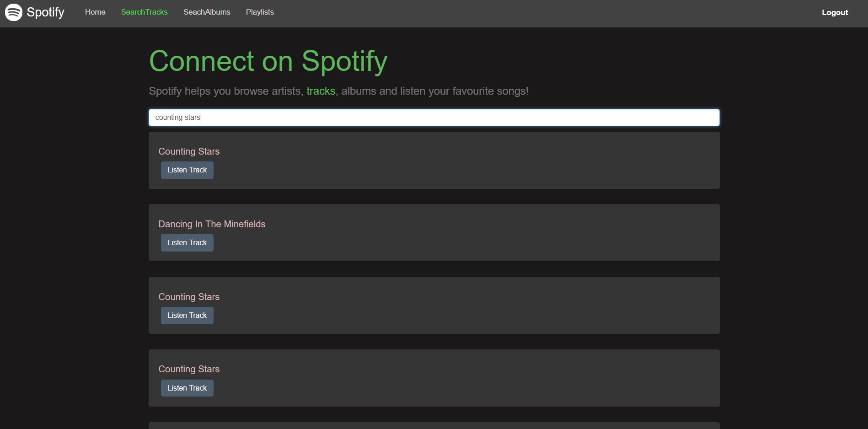This screenshot has width=868, height=429.
Task: Play Dancing In The Minefields track
Action: pos(187,242)
